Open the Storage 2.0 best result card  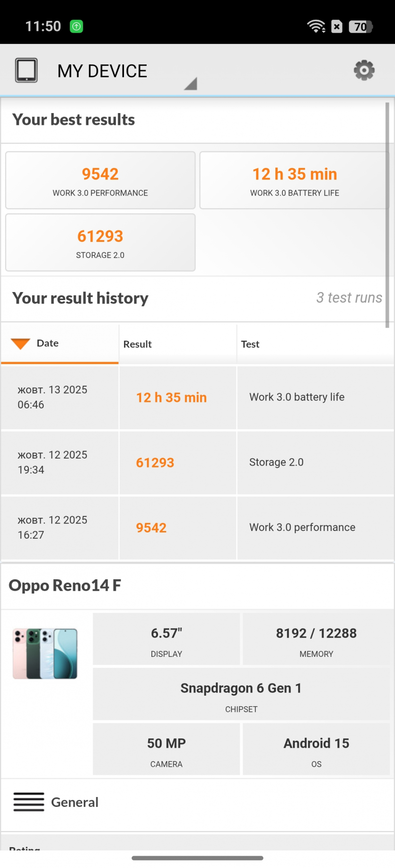[100, 242]
